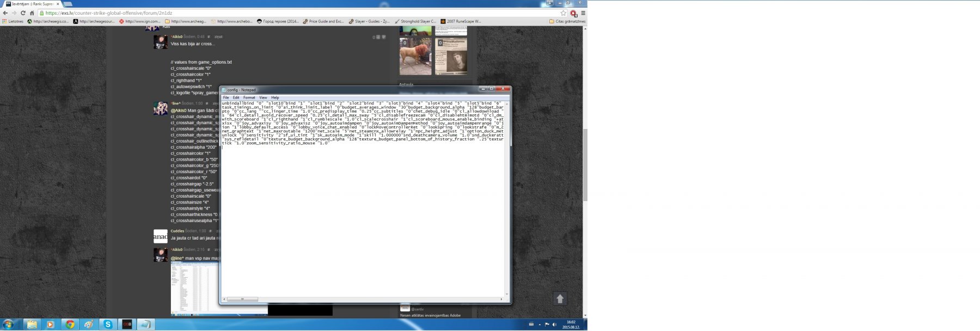Open the Chrome hamburger menu
Screen dimensions: 980x331
[x=583, y=13]
